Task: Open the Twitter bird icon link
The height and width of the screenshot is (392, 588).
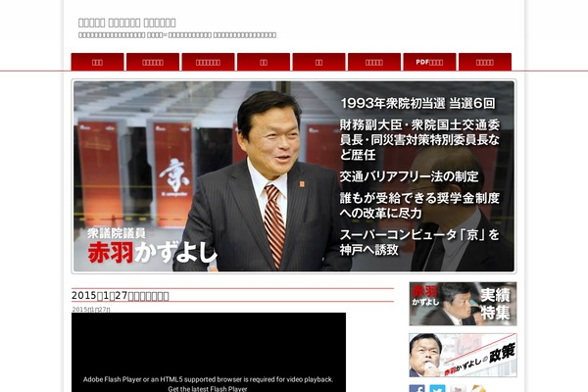Action: point(437,389)
